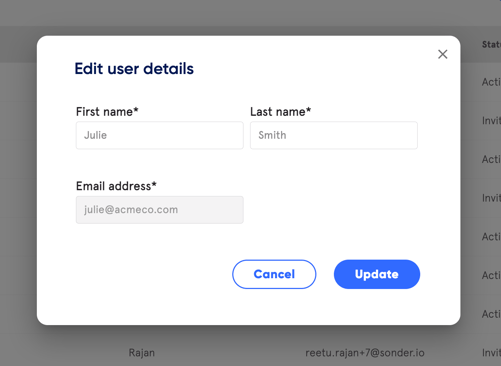Click the Invited status level with Last name label
This screenshot has width=501, height=366.
(x=491, y=121)
